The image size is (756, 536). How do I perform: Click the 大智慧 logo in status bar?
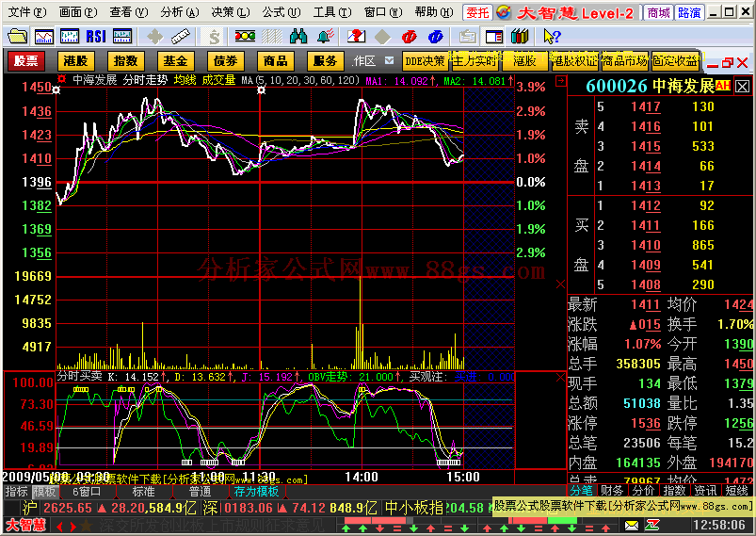(26, 525)
